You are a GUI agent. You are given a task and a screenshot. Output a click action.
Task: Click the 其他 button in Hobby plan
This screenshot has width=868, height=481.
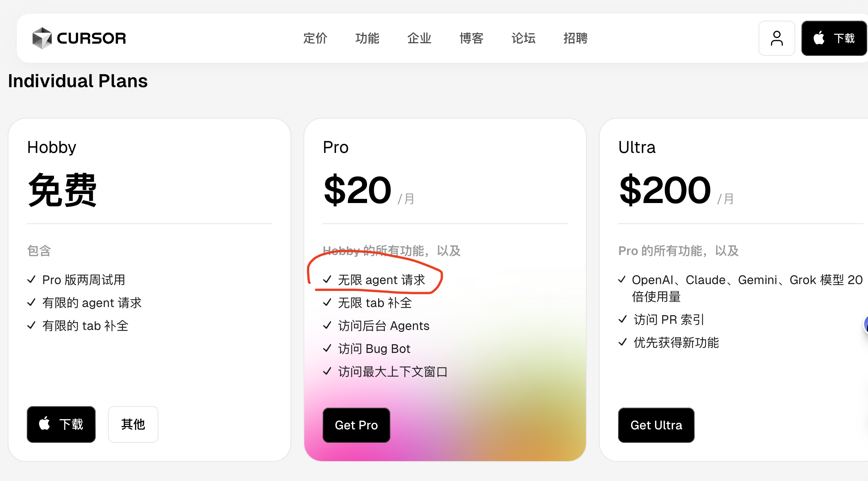(133, 424)
